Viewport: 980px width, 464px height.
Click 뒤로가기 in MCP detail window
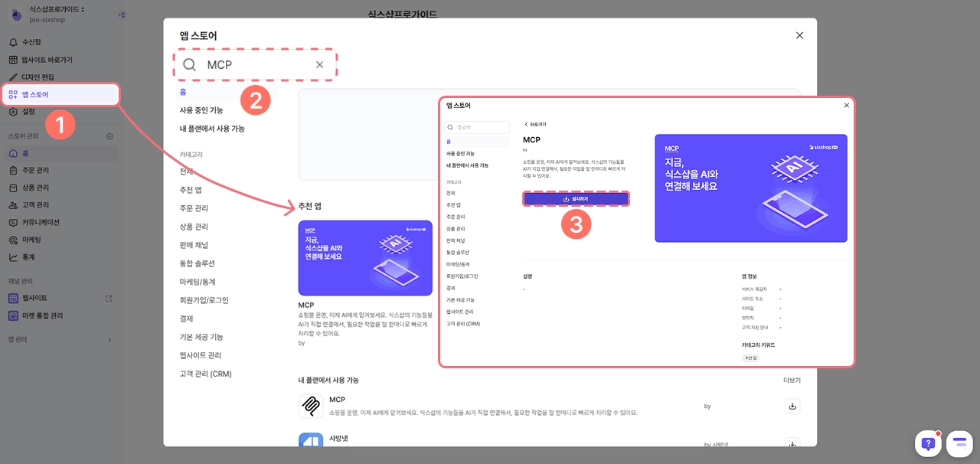[534, 124]
